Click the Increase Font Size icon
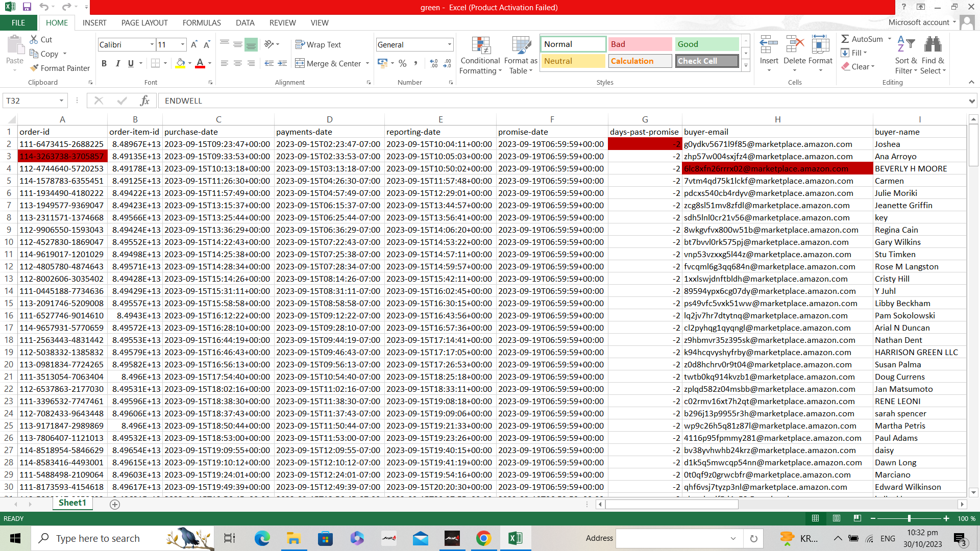The width and height of the screenshot is (980, 551). coord(194,45)
